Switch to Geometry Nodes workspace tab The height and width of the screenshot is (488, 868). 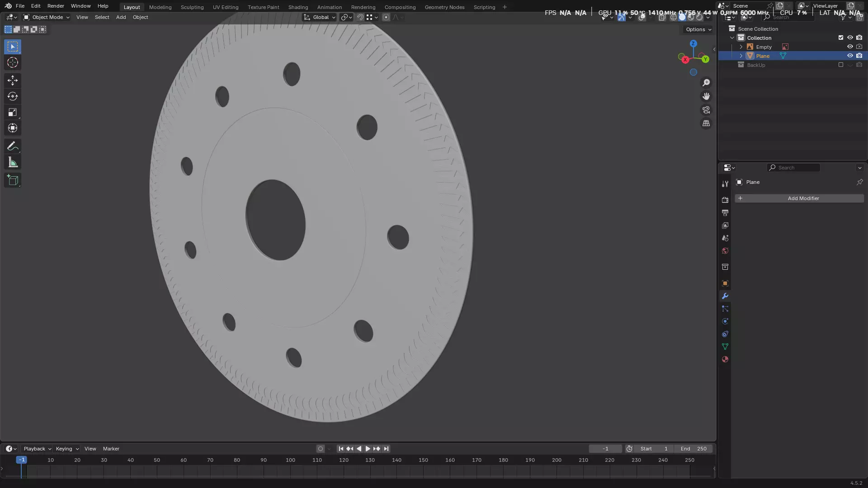coord(444,7)
